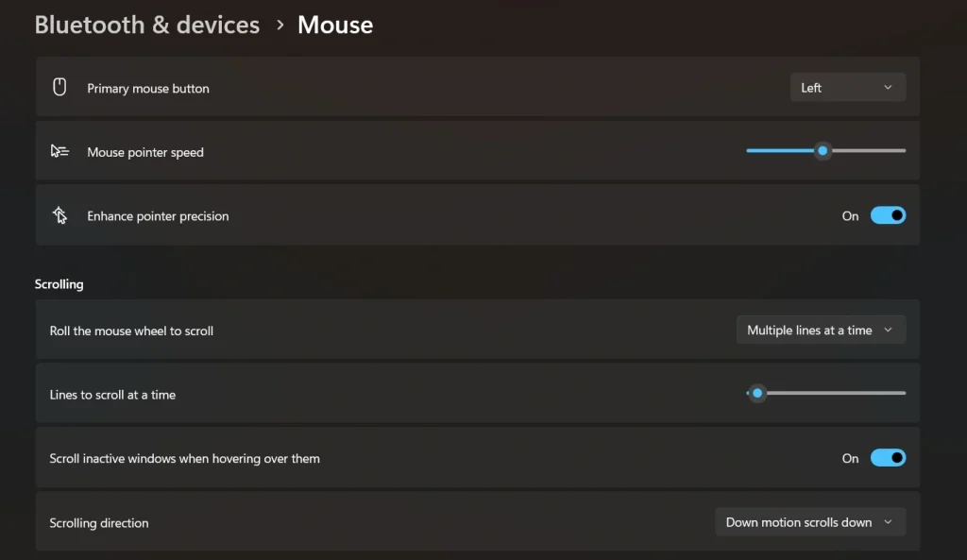Expand the Multiple lines at a time selector

(820, 330)
